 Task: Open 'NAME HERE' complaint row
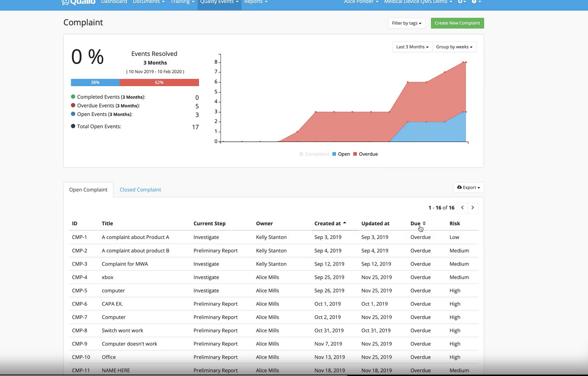[x=273, y=370]
